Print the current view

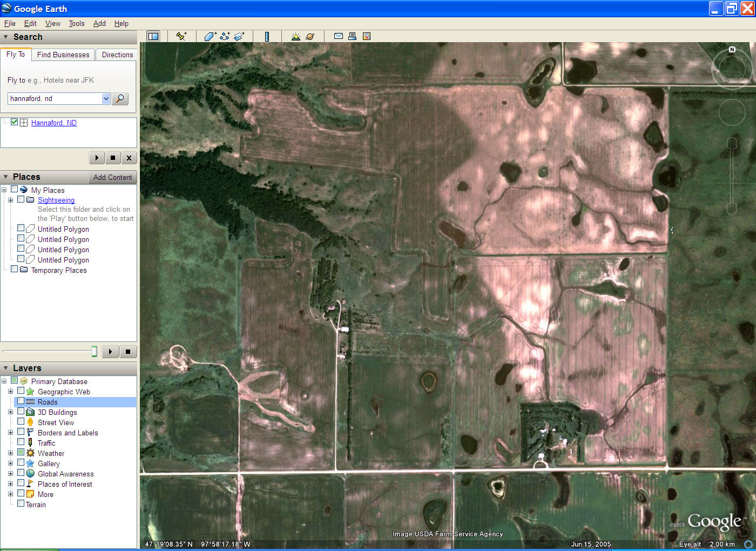point(352,36)
